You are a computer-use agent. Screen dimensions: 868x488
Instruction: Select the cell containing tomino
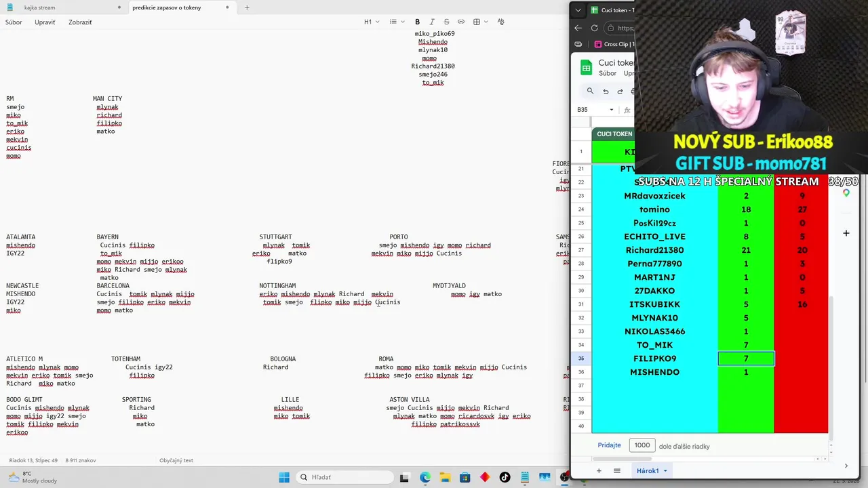pyautogui.click(x=654, y=209)
